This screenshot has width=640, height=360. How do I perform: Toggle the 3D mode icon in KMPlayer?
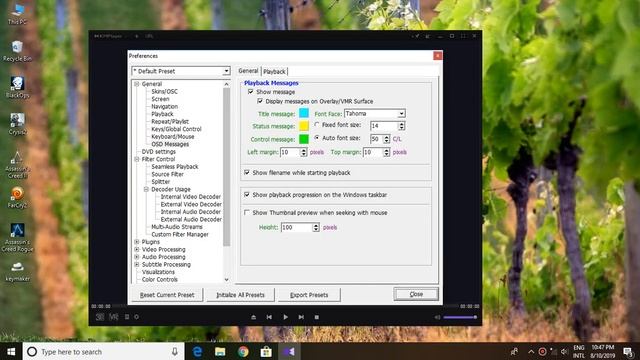pyautogui.click(x=100, y=317)
